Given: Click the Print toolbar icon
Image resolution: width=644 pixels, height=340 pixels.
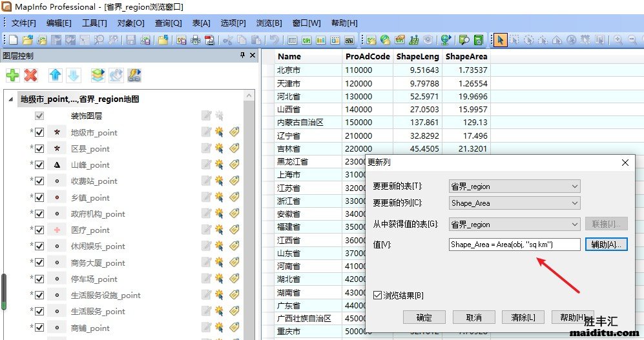Looking at the screenshot, I should (x=196, y=40).
